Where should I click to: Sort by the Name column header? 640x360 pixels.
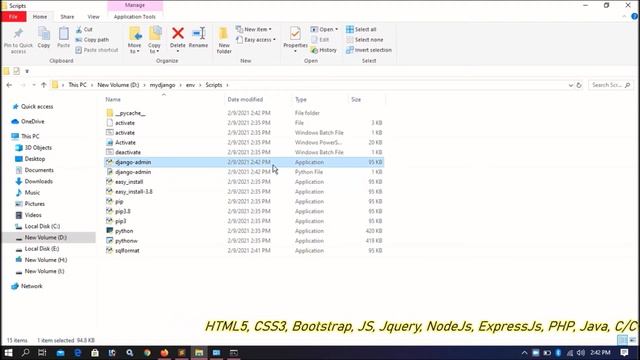(x=113, y=100)
